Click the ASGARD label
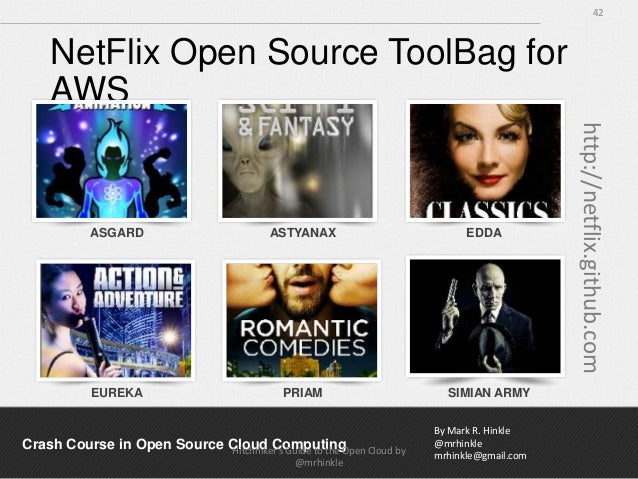The width and height of the screenshot is (638, 479). (x=117, y=233)
